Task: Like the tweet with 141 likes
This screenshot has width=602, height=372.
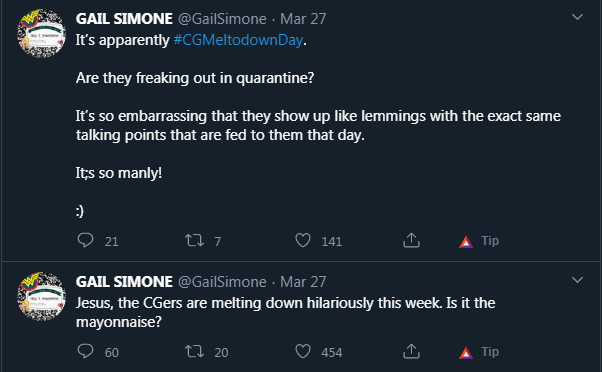Action: 303,241
